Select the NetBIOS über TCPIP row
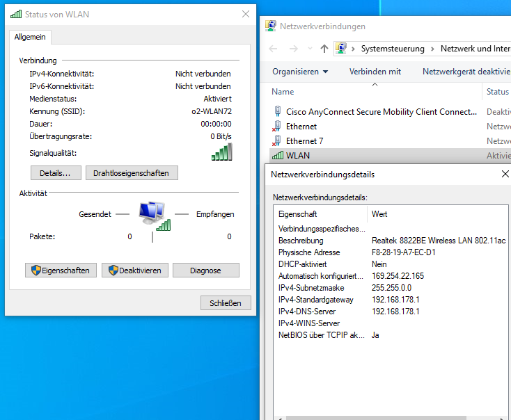This screenshot has width=511, height=420. point(391,335)
